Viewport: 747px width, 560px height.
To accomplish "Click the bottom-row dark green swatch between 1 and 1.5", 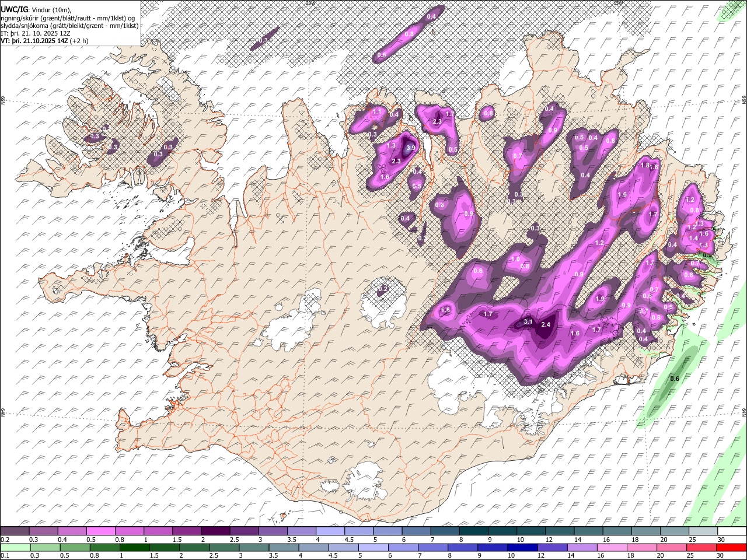I will pos(135,547).
